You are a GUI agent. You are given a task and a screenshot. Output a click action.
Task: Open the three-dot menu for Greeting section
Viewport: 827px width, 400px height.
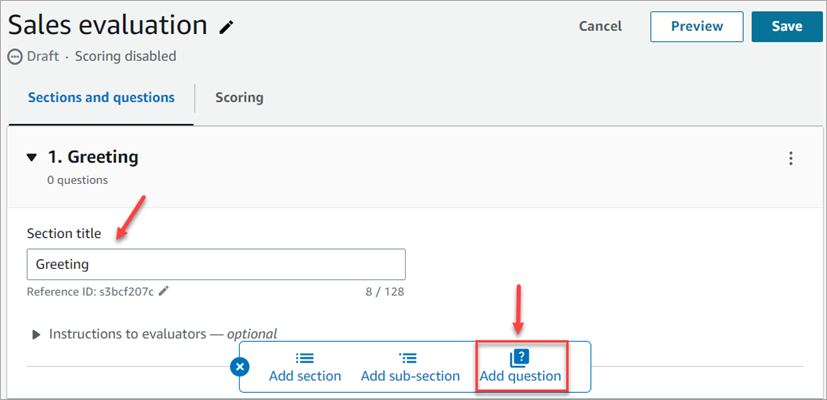[791, 158]
